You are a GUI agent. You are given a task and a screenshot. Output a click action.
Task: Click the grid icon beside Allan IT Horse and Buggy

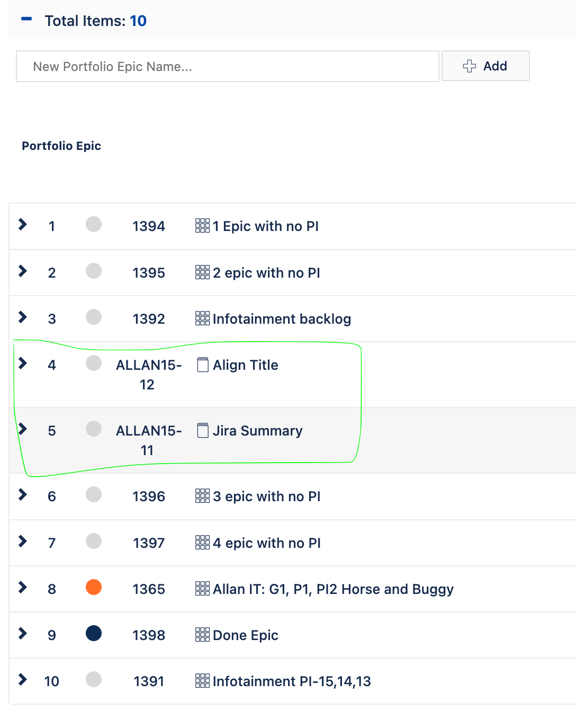point(203,589)
